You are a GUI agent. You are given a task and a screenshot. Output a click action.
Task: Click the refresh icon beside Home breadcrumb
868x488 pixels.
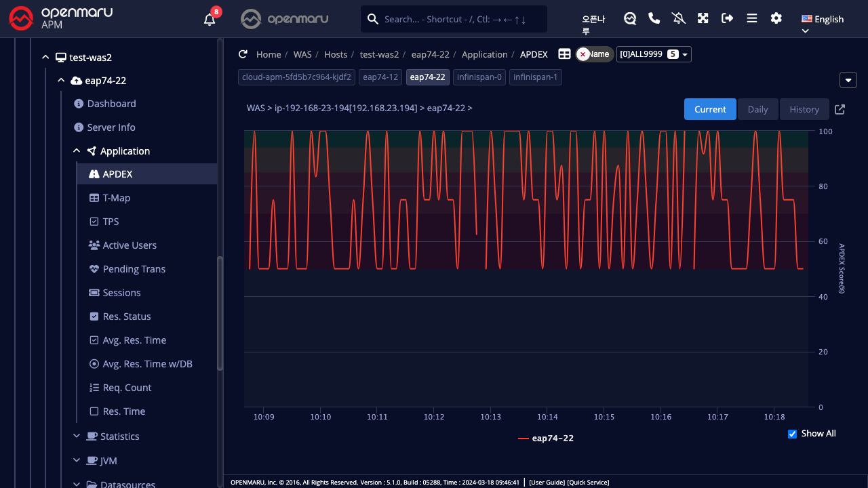coord(243,54)
